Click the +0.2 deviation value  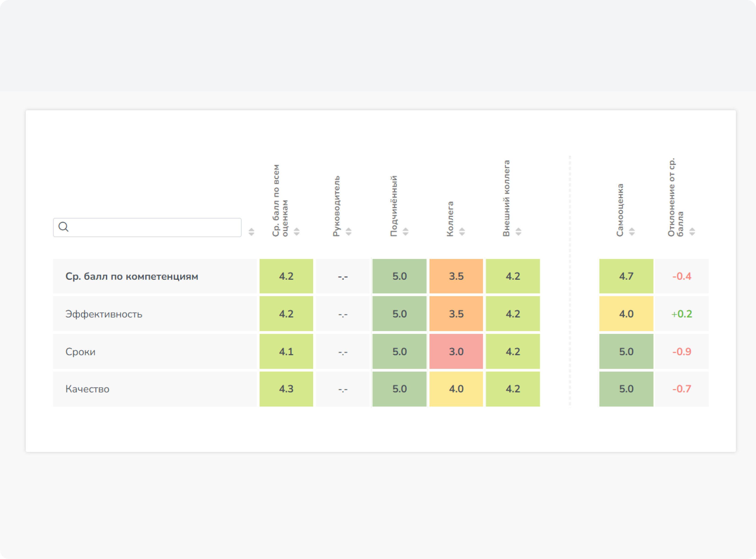[x=682, y=314]
